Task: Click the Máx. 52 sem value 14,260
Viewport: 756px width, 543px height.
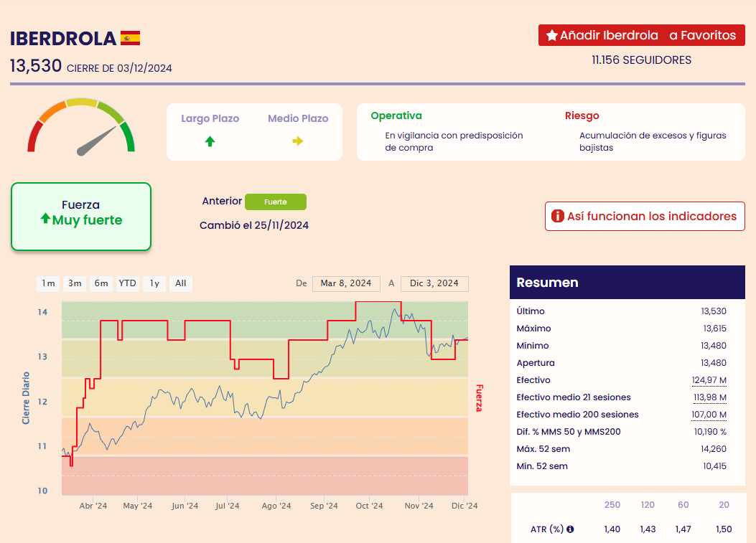Action: coord(714,449)
